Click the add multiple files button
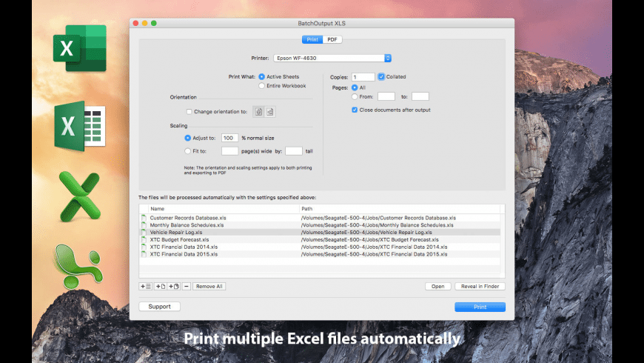644x363 pixels. 174,286
